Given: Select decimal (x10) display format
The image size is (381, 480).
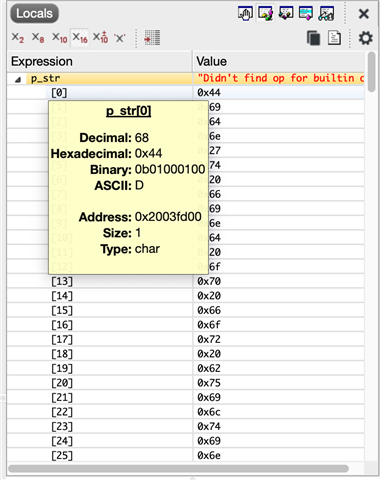Looking at the screenshot, I should (x=59, y=38).
